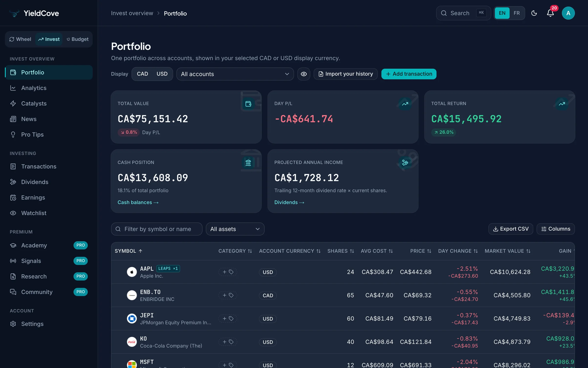Focus the Filter by symbol or name field
The image size is (588, 368).
pyautogui.click(x=157, y=229)
